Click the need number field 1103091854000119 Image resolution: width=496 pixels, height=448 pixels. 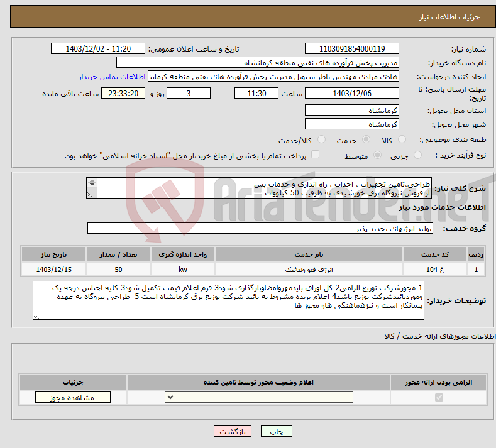[x=352, y=48]
